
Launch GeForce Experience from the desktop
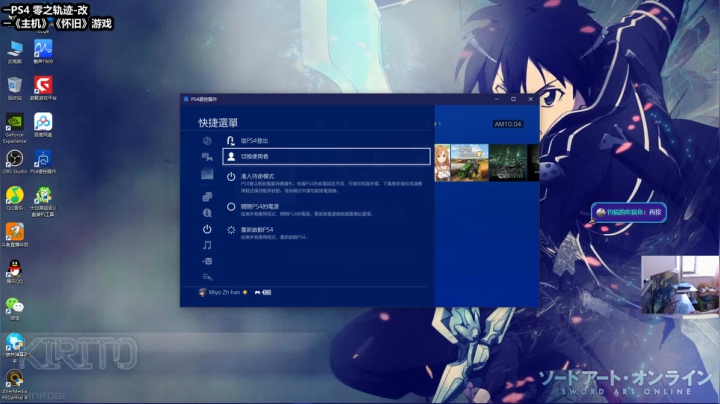(14, 129)
